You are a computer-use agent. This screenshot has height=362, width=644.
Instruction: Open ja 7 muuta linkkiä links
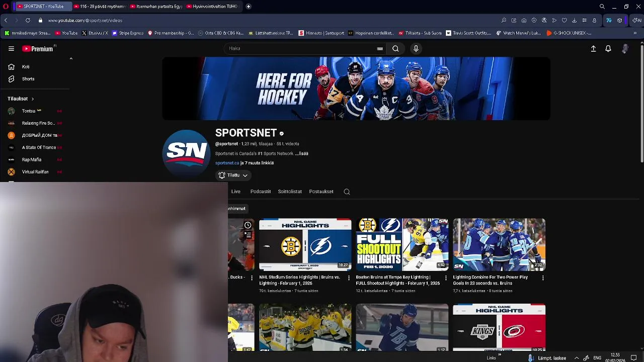[x=257, y=163]
